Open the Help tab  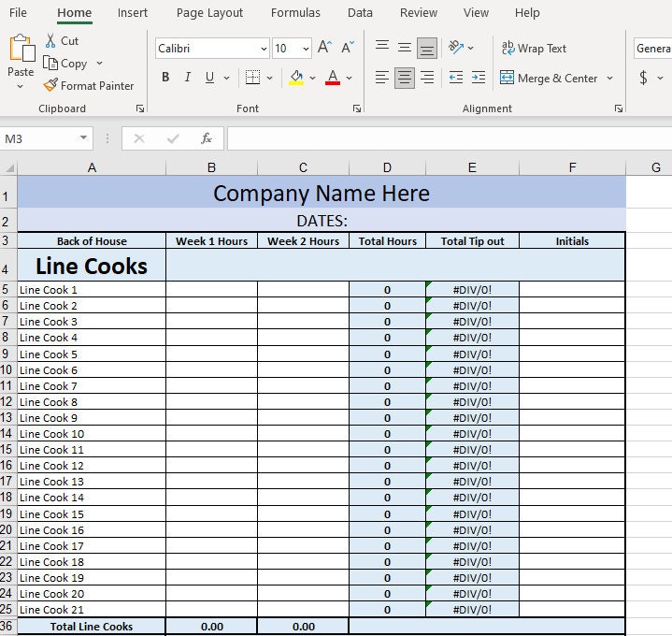(527, 13)
